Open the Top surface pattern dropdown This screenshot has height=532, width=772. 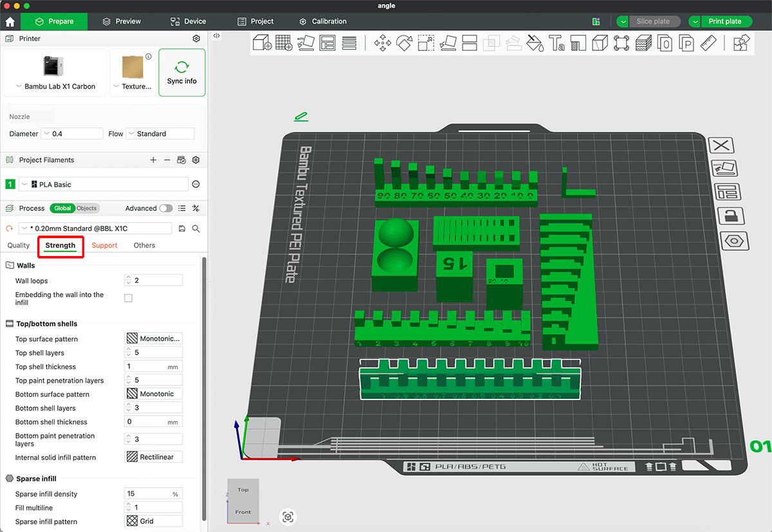153,338
